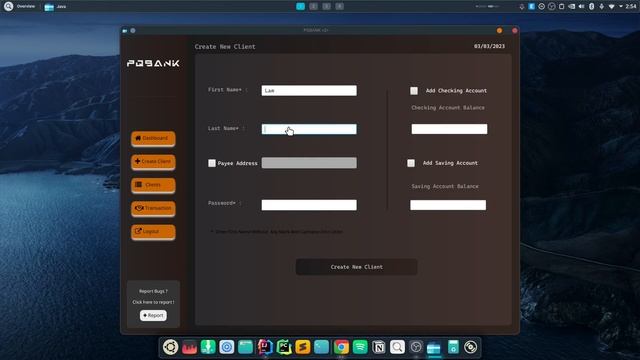
Task: Launch Google Chrome from the dock
Action: pyautogui.click(x=341, y=347)
